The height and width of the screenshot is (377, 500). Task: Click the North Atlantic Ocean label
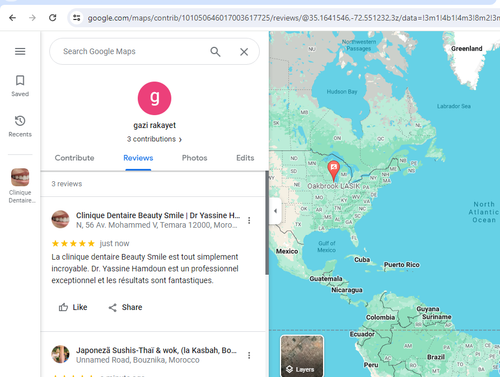tap(484, 212)
